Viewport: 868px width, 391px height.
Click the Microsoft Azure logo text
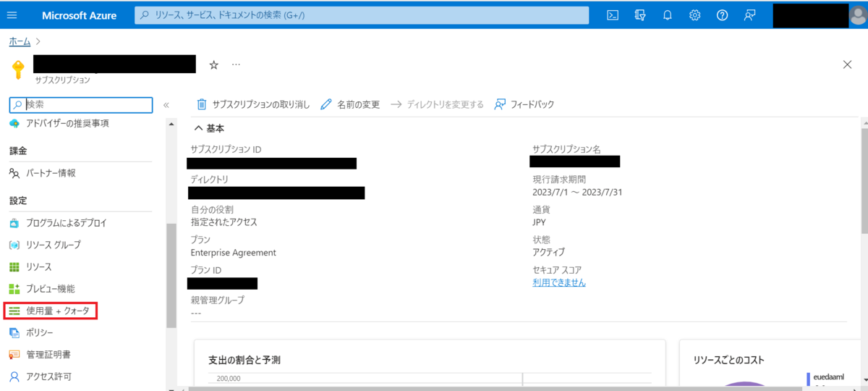[80, 15]
